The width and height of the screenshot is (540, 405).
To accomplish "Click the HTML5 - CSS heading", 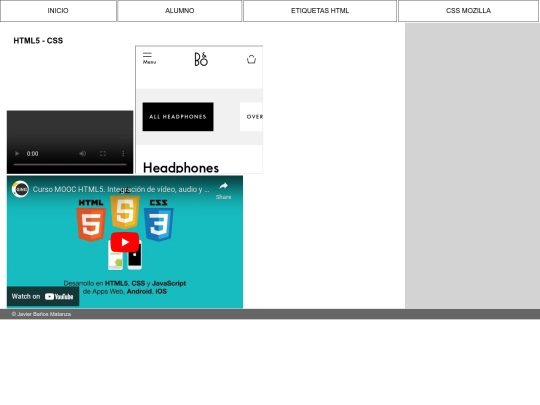I will click(x=38, y=41).
